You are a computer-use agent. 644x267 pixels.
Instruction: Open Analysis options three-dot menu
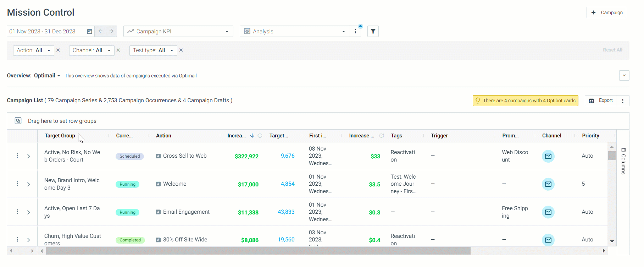355,31
